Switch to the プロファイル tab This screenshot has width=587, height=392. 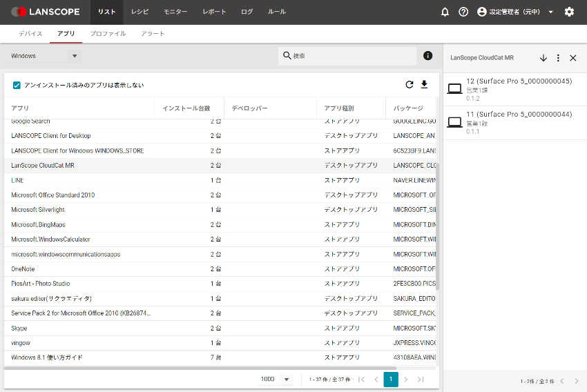tap(108, 34)
